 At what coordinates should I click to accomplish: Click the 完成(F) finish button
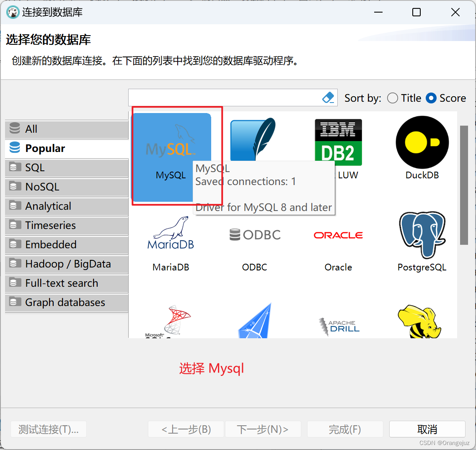345,429
